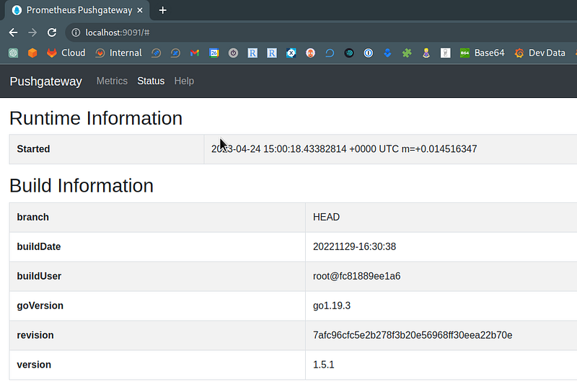Image resolution: width=577 pixels, height=392 pixels.
Task: Open the orange face bookmark
Action: [311, 53]
